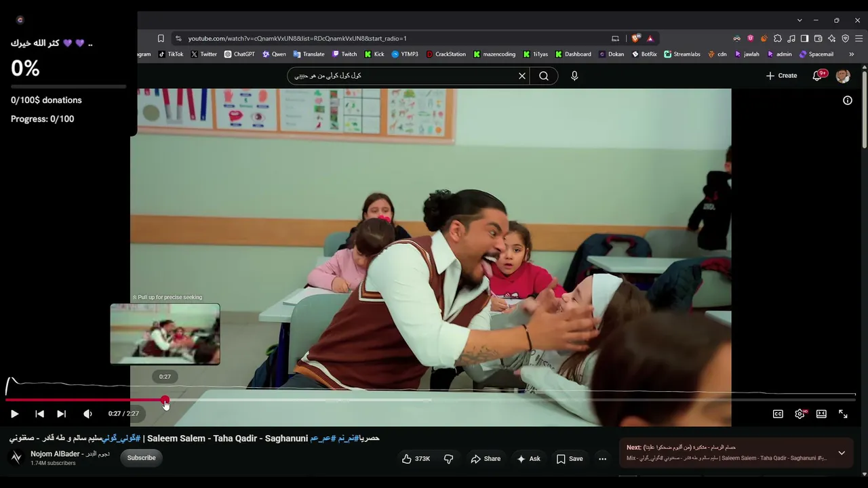Open the more actions menu beside Save
868x488 pixels.
coord(602,459)
